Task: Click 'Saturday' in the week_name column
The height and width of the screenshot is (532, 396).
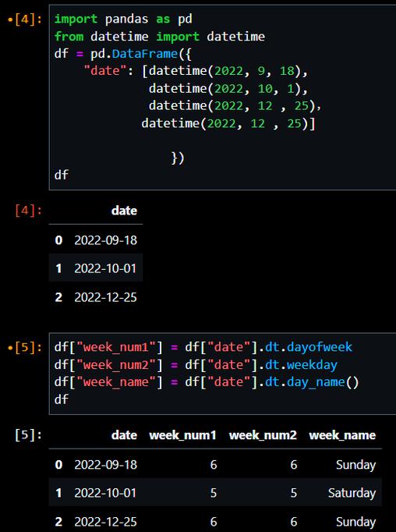Action: click(x=352, y=493)
